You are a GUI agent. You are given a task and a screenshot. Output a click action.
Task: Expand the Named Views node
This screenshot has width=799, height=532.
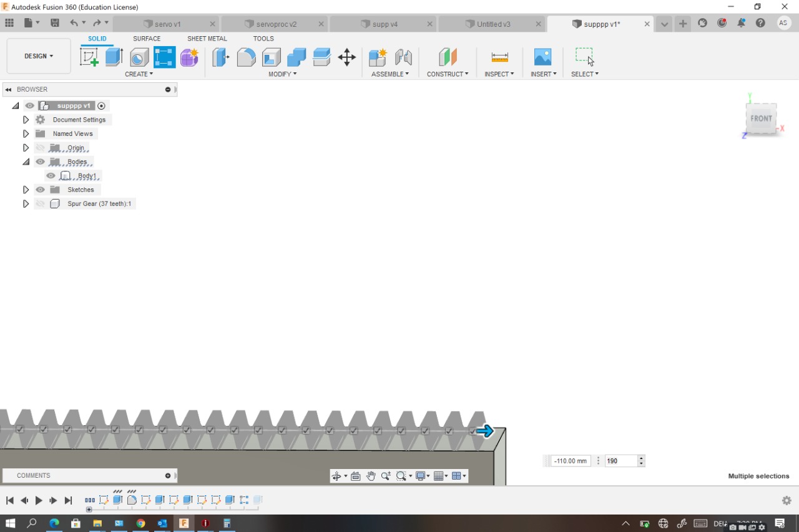[26, 133]
